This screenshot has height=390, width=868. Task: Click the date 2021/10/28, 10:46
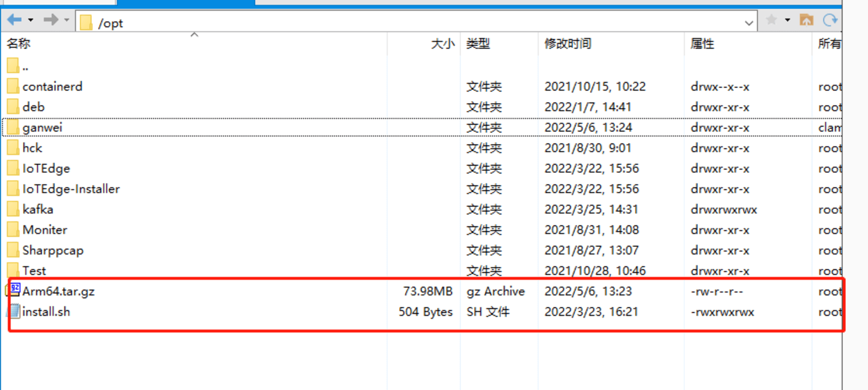click(595, 271)
